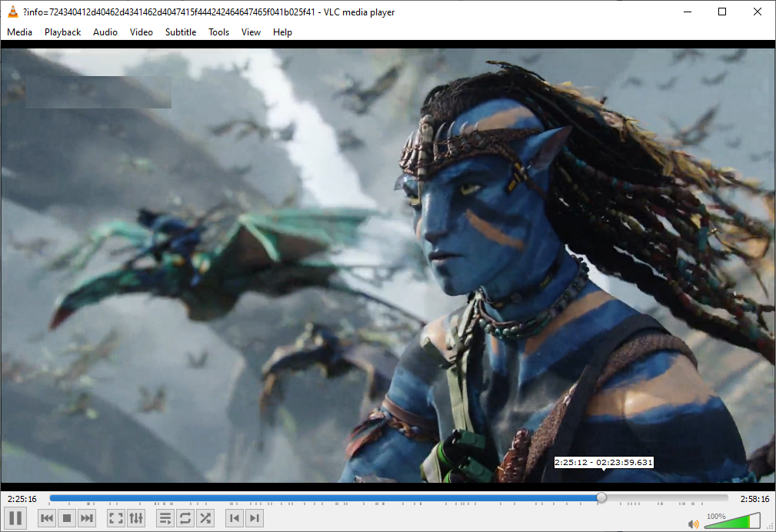Show the playlist panel

pyautogui.click(x=165, y=518)
